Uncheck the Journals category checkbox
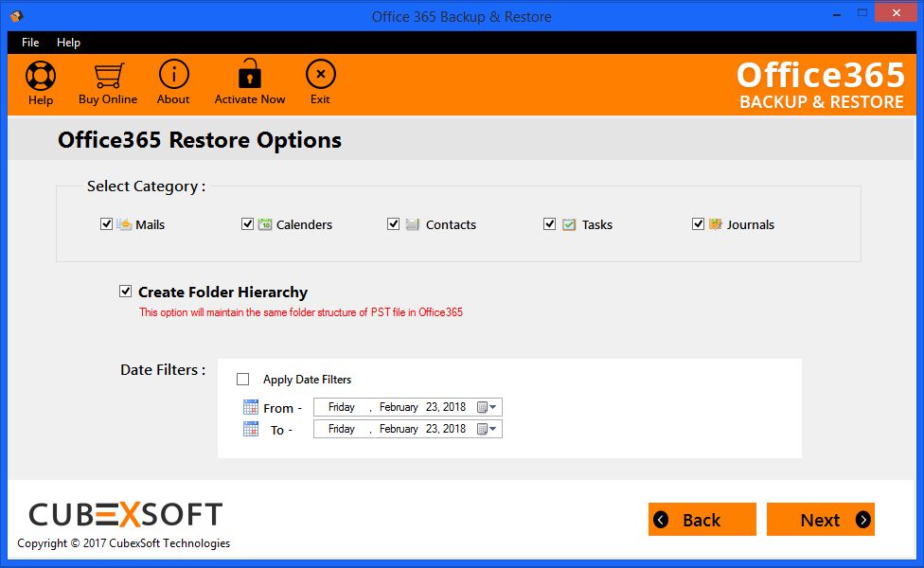 699,224
